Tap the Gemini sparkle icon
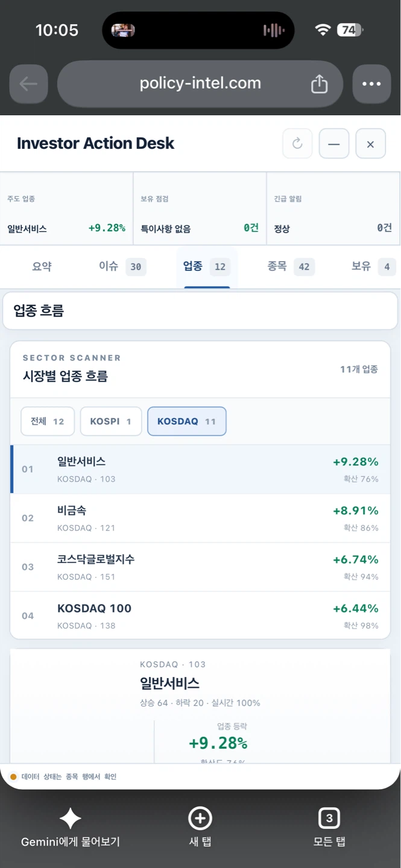401x868 pixels. pos(70,819)
